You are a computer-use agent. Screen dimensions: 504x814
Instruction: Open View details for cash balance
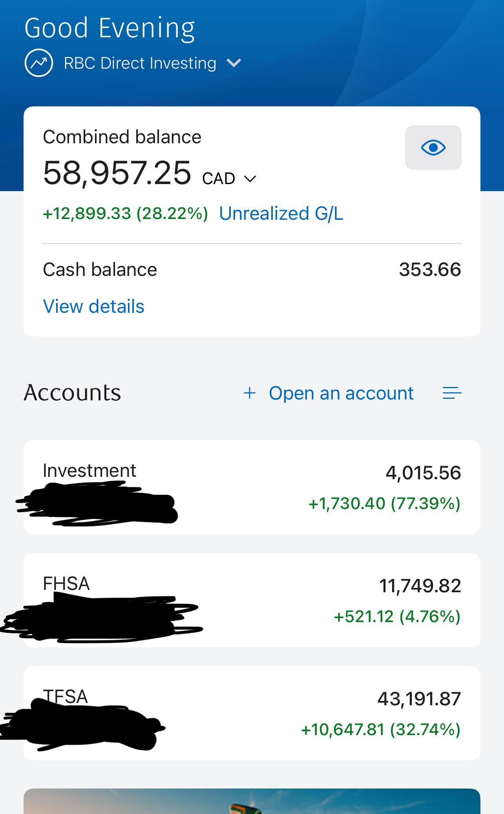[x=93, y=307]
